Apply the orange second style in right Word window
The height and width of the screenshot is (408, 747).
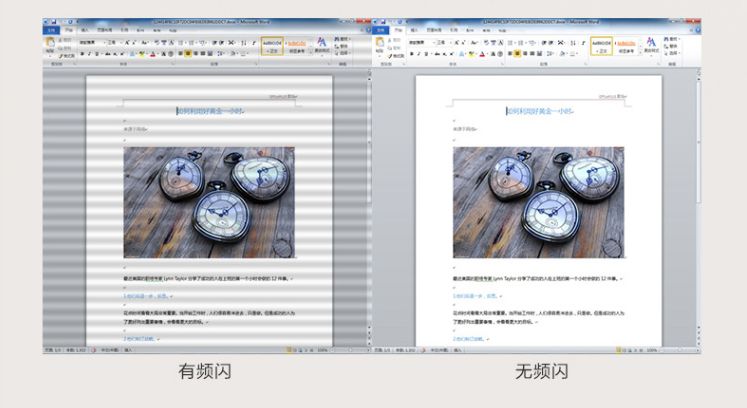click(626, 46)
